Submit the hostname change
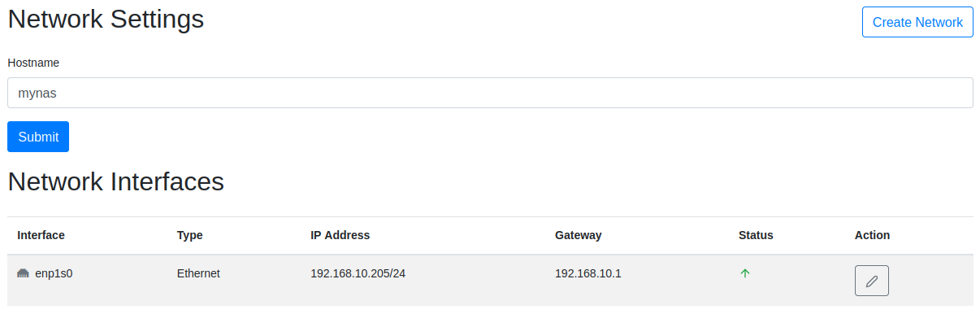 point(38,137)
